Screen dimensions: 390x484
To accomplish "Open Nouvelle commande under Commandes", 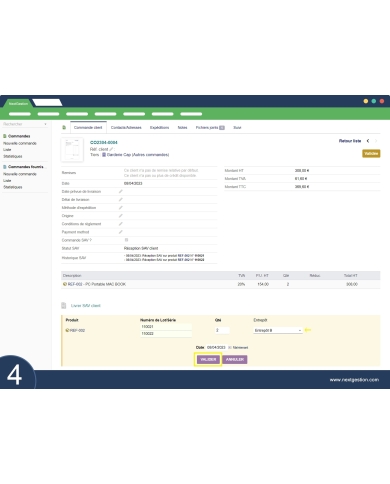I will (x=20, y=143).
